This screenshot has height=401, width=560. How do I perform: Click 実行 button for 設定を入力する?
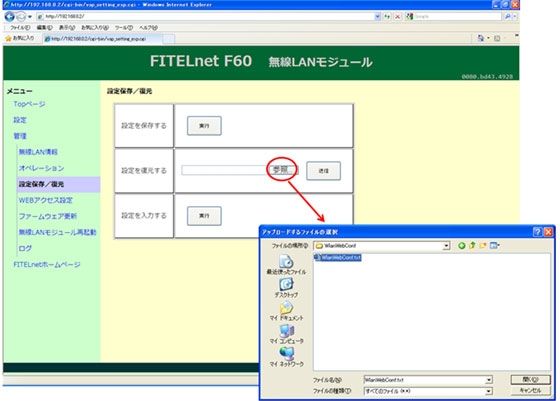click(x=204, y=216)
